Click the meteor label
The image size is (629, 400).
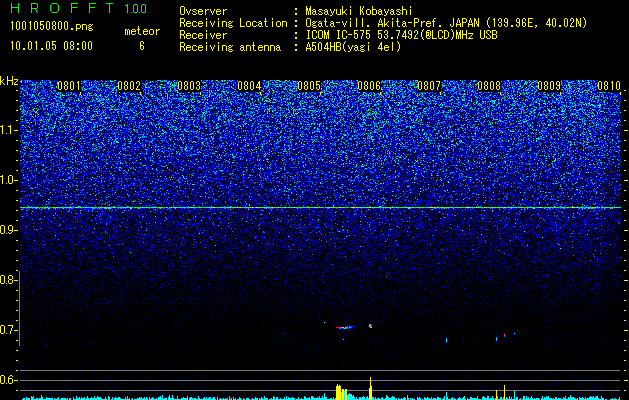pos(142,31)
